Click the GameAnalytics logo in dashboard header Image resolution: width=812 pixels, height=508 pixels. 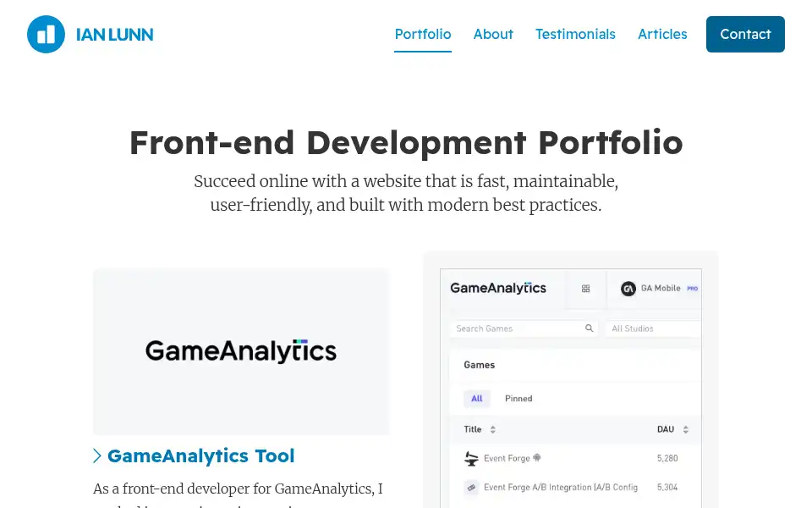[x=498, y=288]
